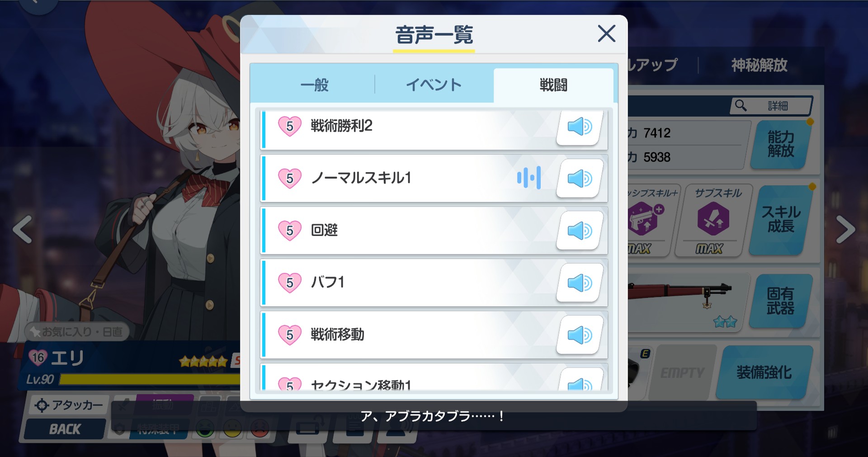Play the 戦術勝利2 voice clip
868x457 pixels.
click(x=580, y=127)
